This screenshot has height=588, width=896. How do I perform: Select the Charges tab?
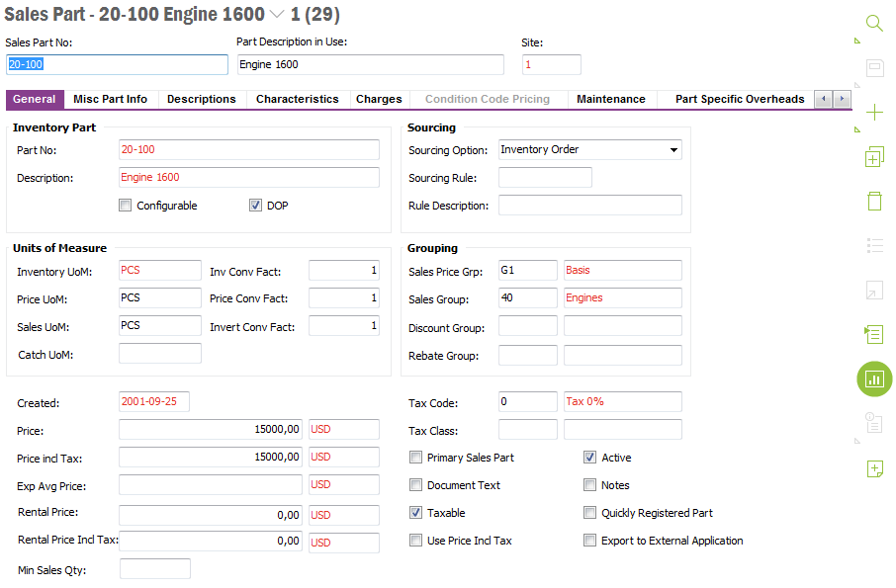379,99
